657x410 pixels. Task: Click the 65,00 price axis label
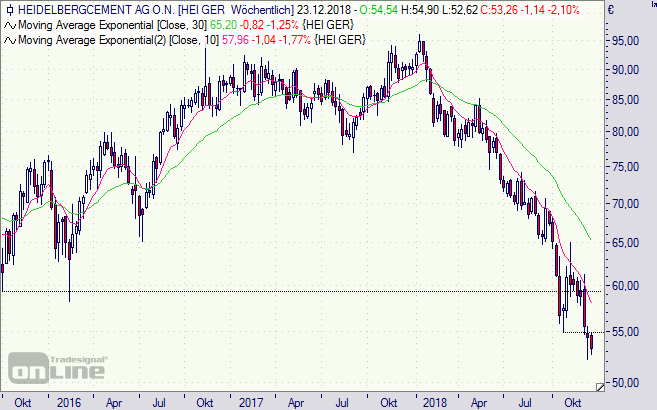(x=625, y=243)
